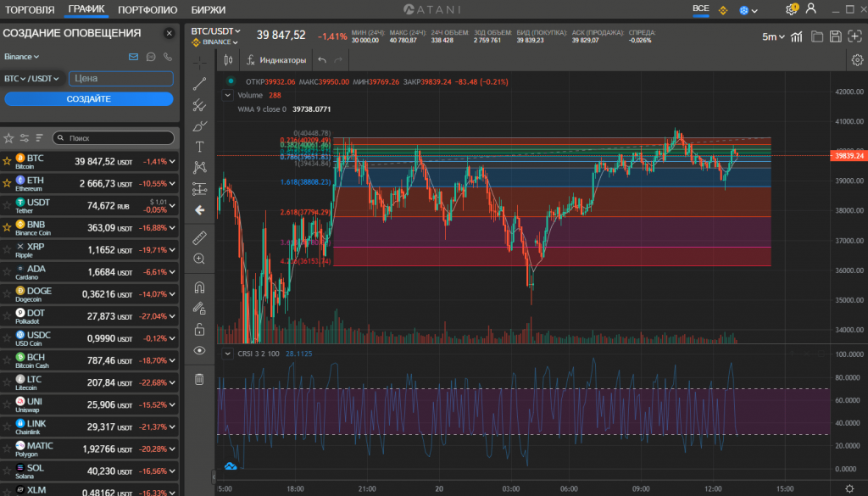This screenshot has height=496, width=868.
Task: Click the СОЗДАЙТЕ create alert button
Action: [88, 99]
